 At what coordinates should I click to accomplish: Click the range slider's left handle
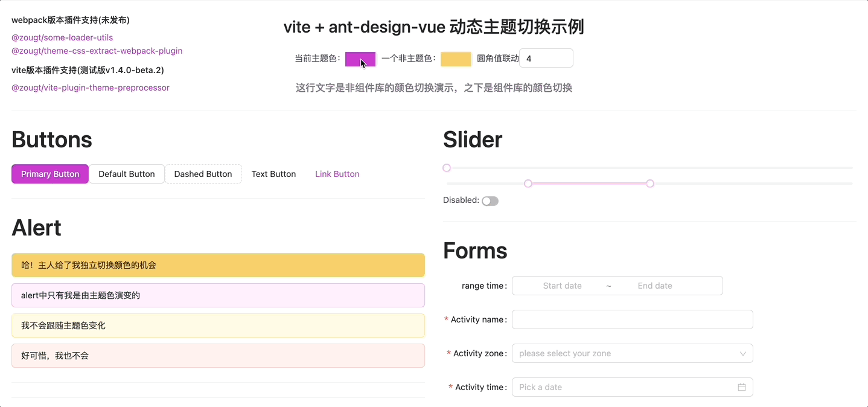point(528,184)
